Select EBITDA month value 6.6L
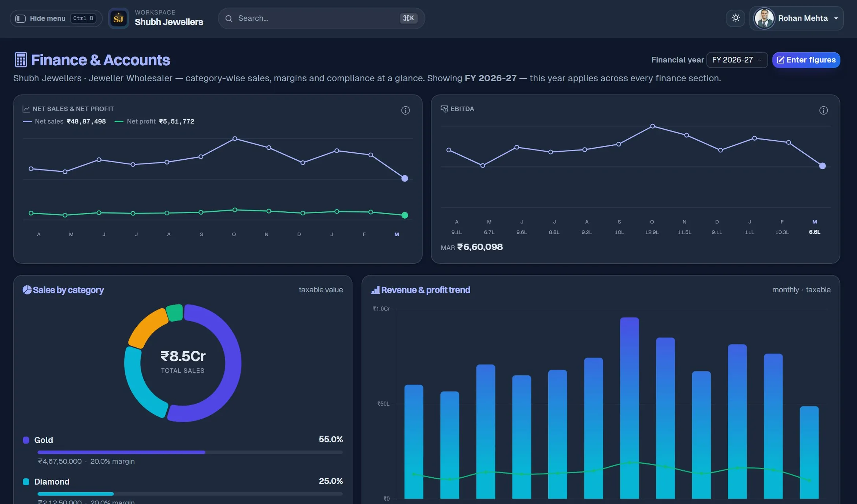The height and width of the screenshot is (504, 857). point(814,232)
